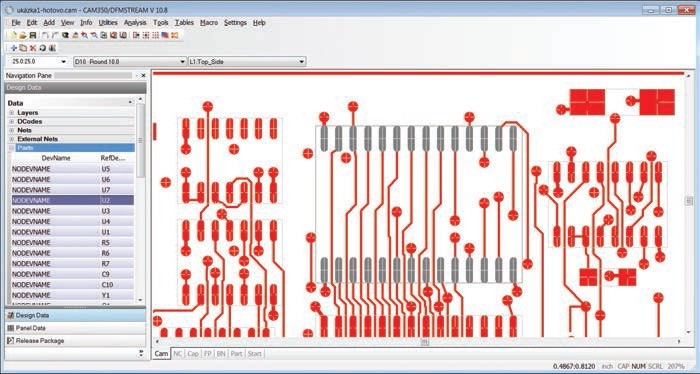
Task: Expand the Layers tree node
Action: coord(12,113)
